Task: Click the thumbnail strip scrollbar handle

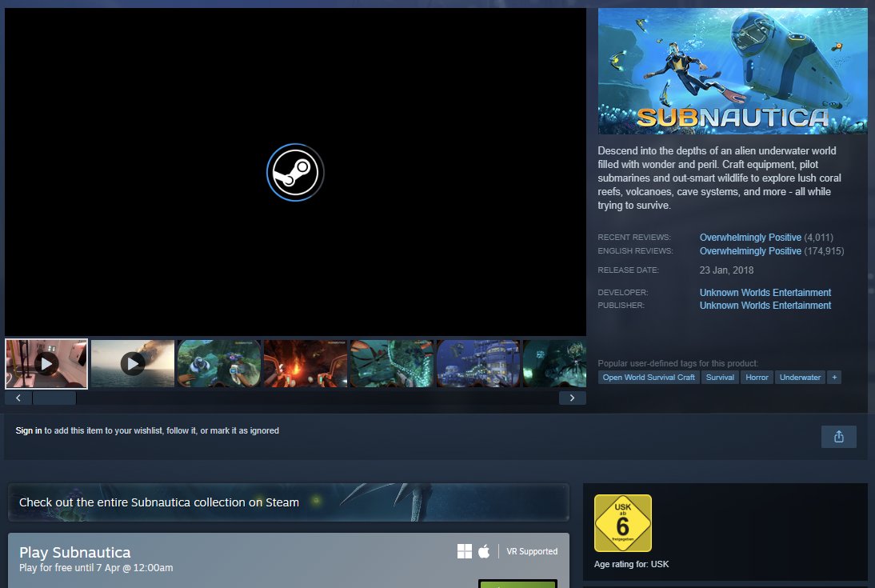Action: click(54, 398)
